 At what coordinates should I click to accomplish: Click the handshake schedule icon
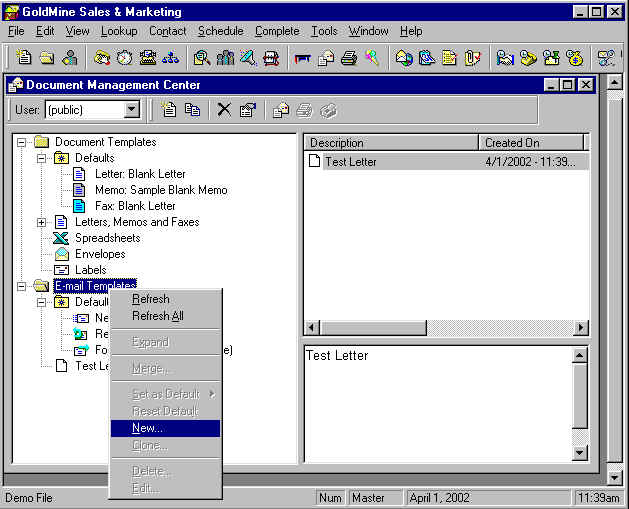point(505,58)
